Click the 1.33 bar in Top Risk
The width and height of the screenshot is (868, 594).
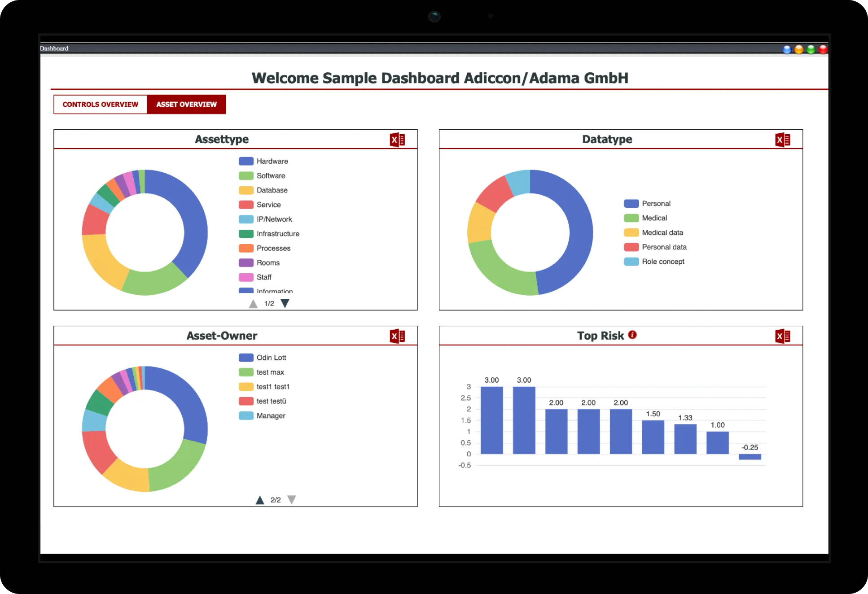pos(685,439)
